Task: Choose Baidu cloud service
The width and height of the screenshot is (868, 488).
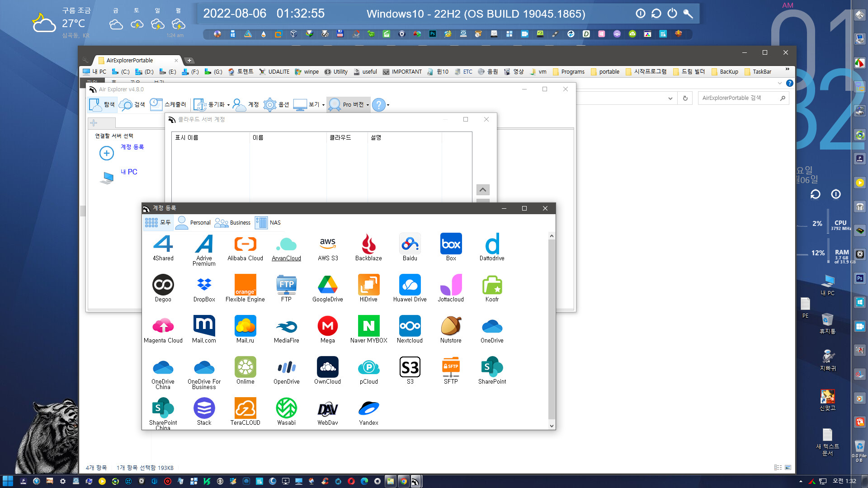Action: coord(410,248)
